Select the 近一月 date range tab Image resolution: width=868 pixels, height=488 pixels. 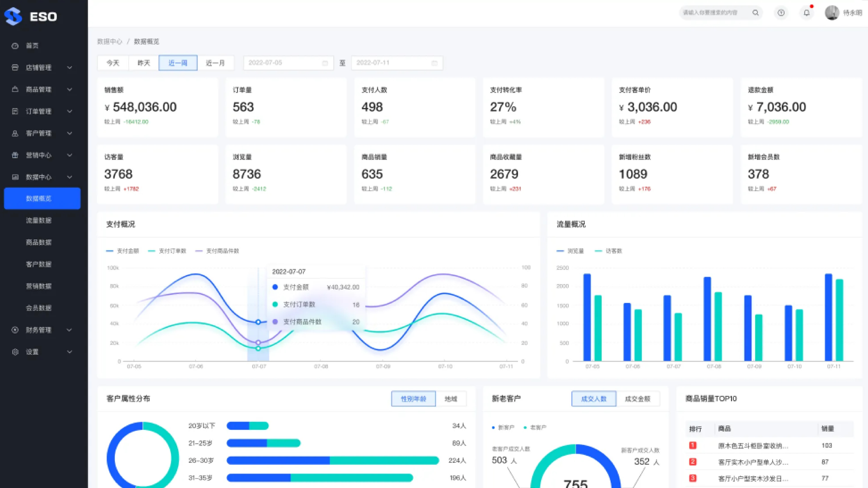coord(216,63)
